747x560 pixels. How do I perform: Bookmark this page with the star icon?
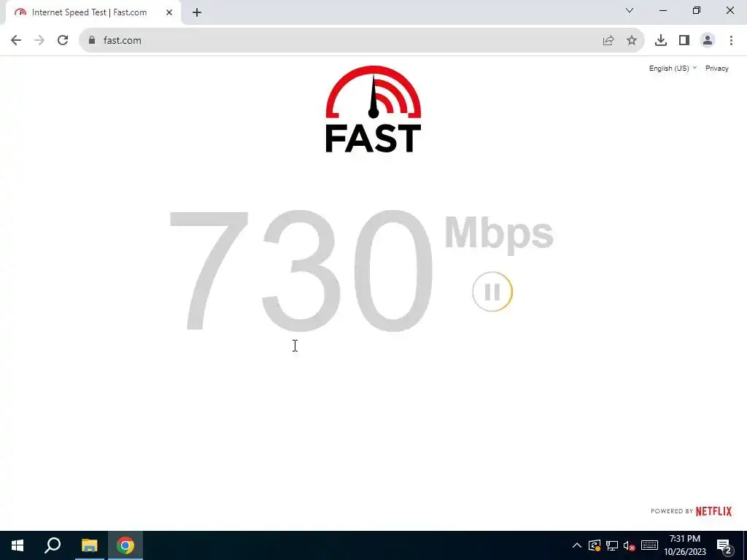[631, 41]
